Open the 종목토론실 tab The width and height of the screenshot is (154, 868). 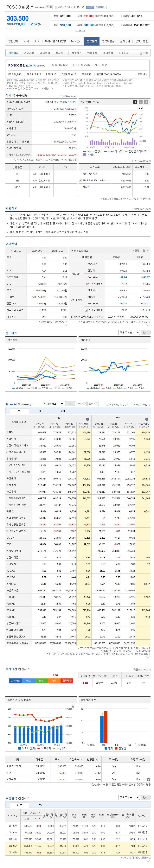[108, 41]
